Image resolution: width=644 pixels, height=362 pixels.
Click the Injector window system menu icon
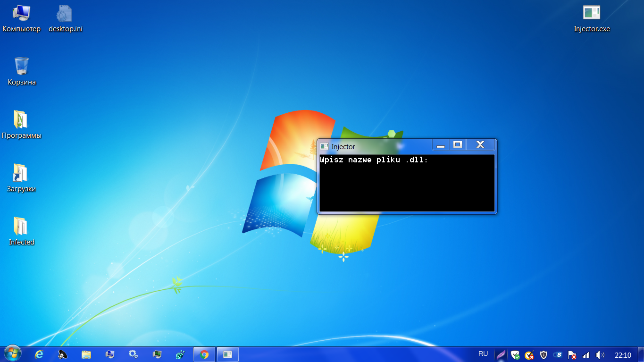[x=324, y=146]
